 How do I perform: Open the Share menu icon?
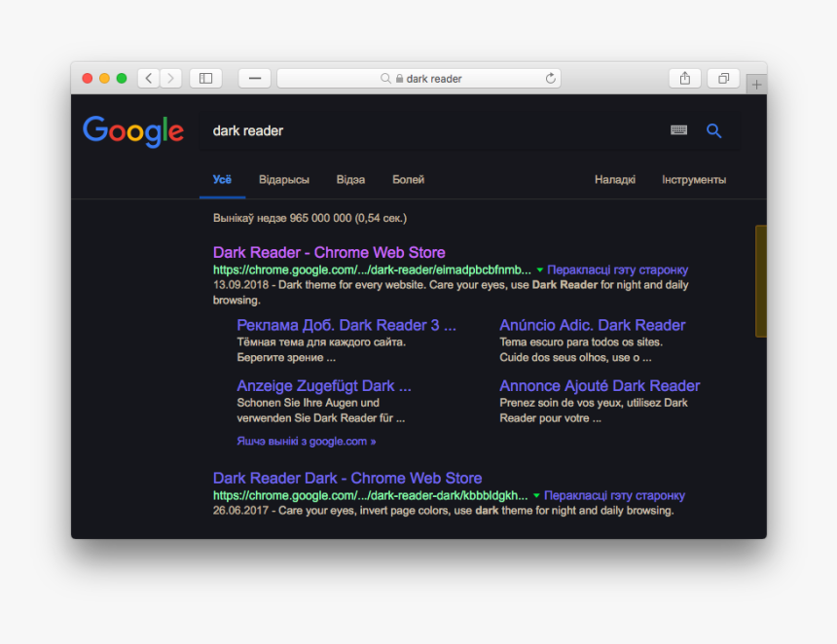coord(685,79)
